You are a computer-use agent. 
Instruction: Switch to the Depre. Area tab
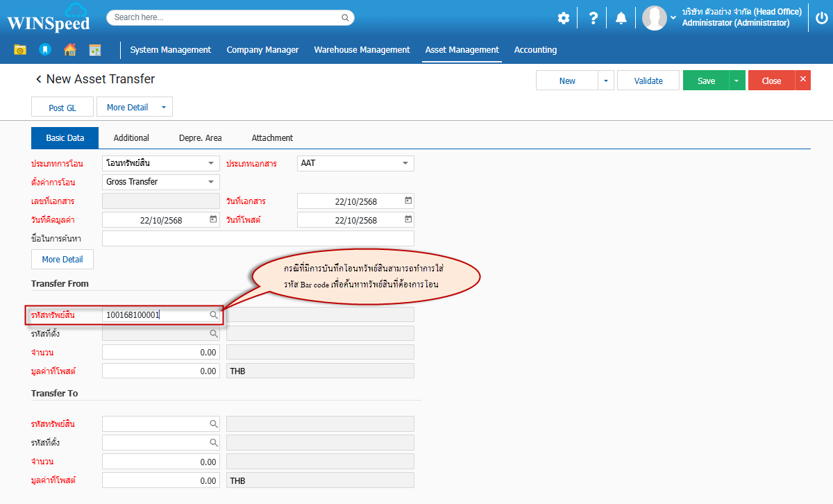pyautogui.click(x=200, y=138)
